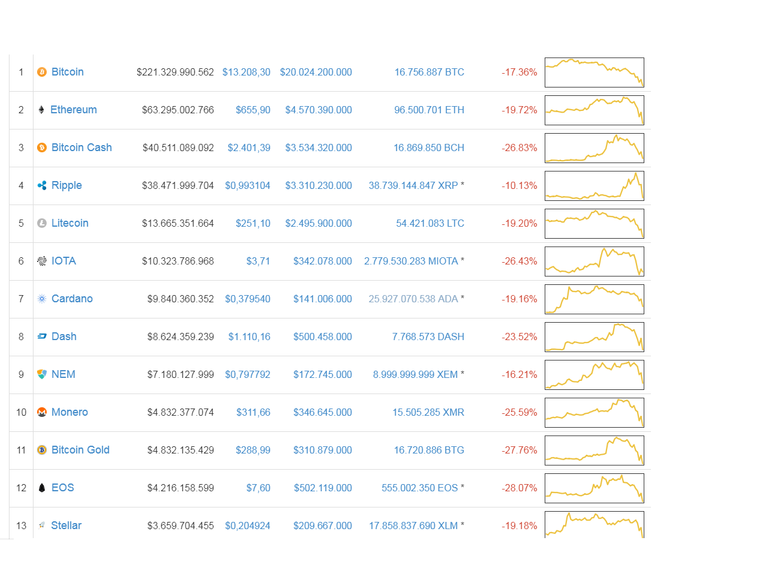This screenshot has height=576, width=768.
Task: Click the Dash logo icon
Action: 42,336
